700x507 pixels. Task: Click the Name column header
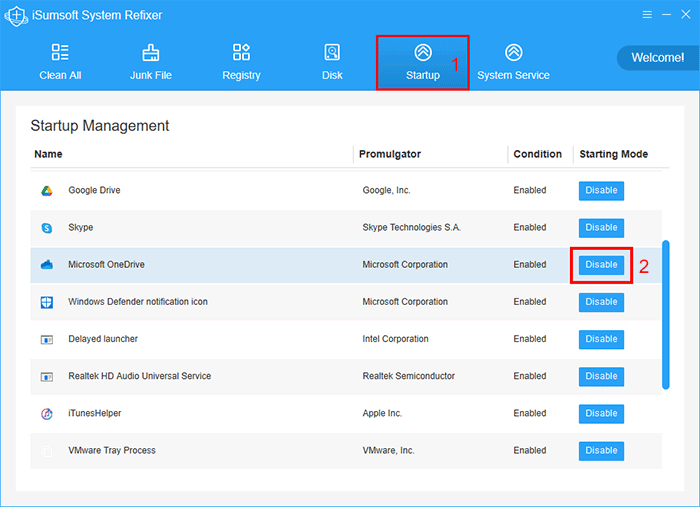click(x=48, y=154)
